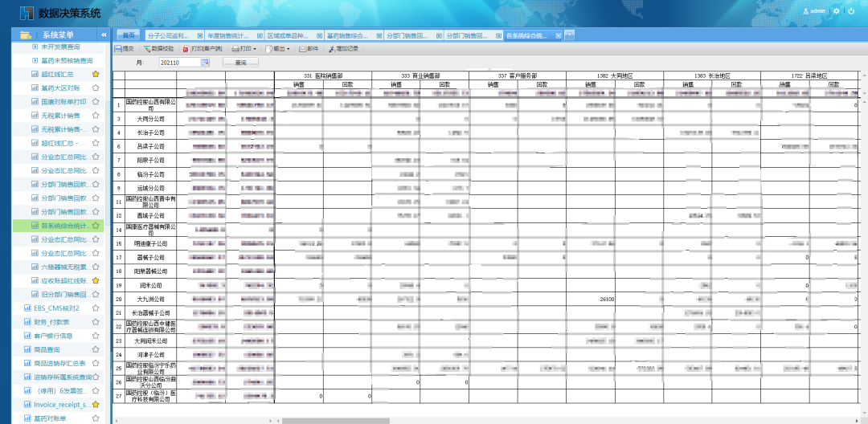This screenshot has height=424, width=868.
Task: Favorite 无税累计销售 via star
Action: pyautogui.click(x=96, y=116)
